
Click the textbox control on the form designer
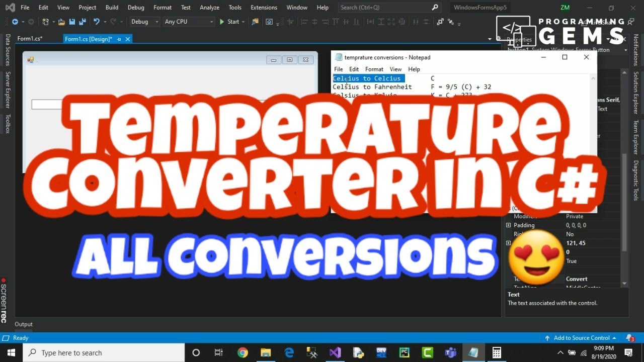[x=47, y=104]
